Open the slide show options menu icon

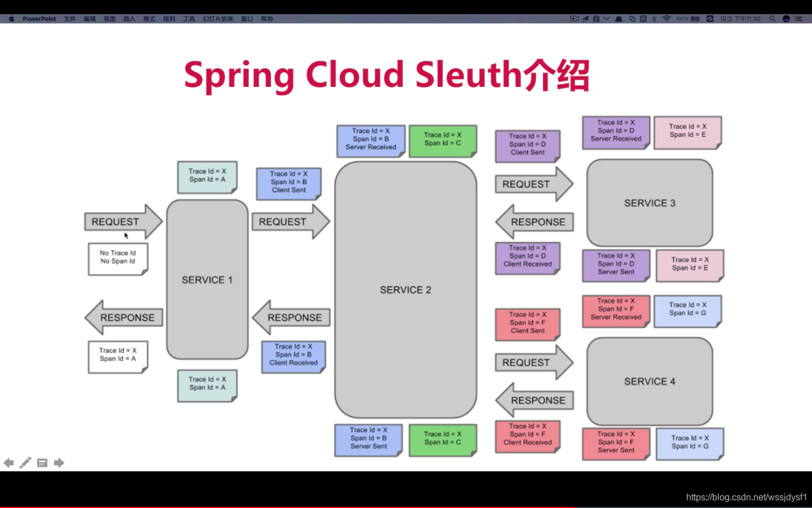[42, 463]
